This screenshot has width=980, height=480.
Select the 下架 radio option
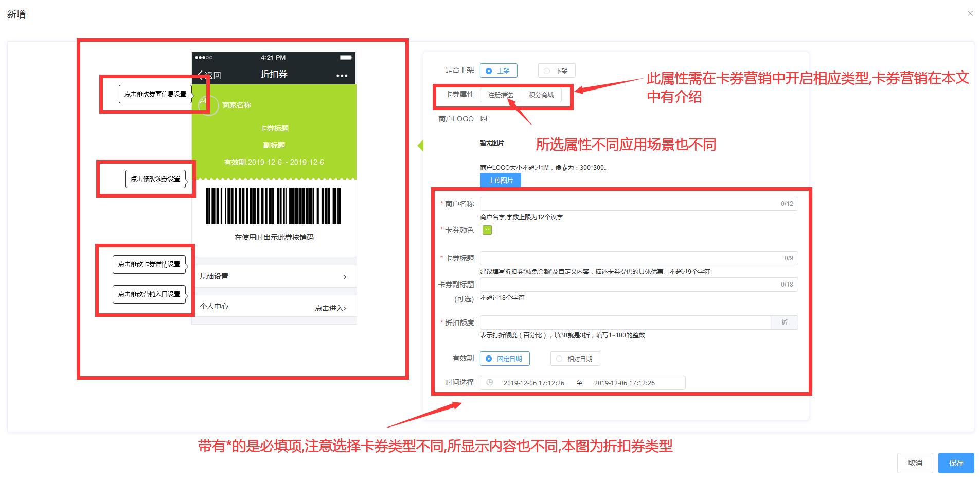pos(557,70)
